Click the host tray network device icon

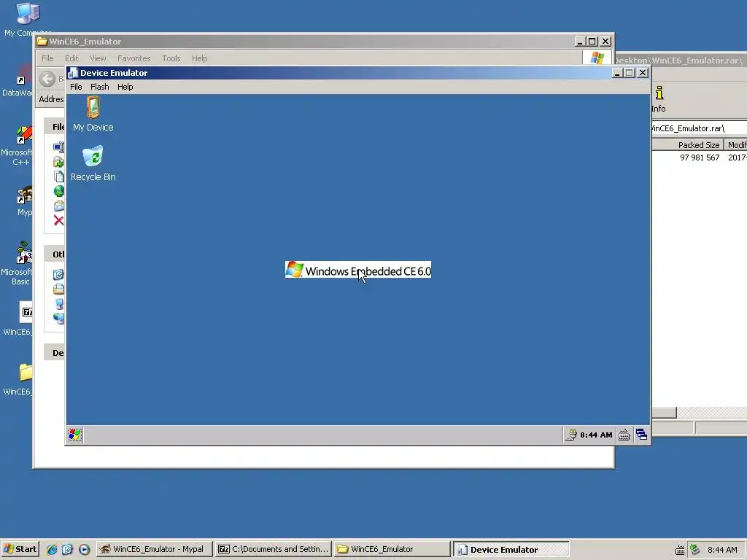[x=694, y=550]
